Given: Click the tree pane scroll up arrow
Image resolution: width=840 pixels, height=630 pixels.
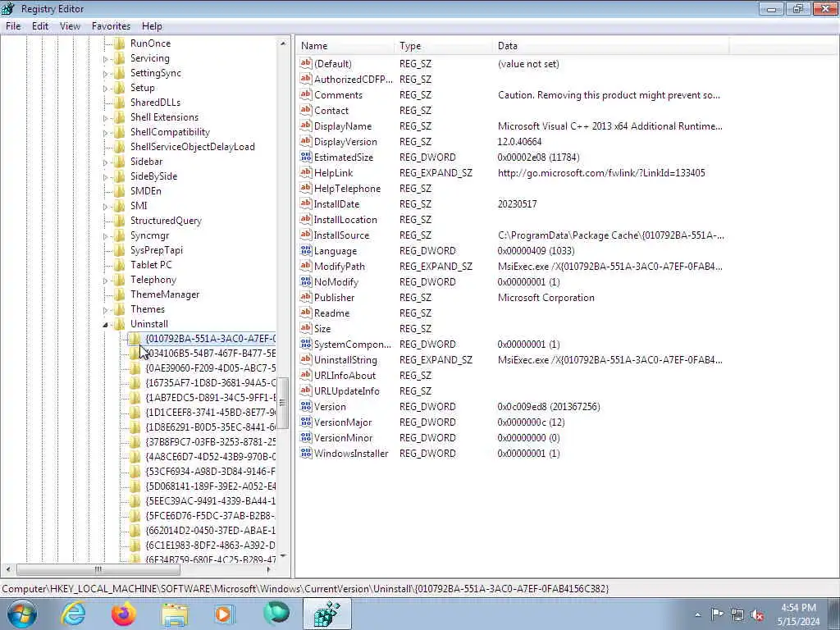Looking at the screenshot, I should coord(283,43).
